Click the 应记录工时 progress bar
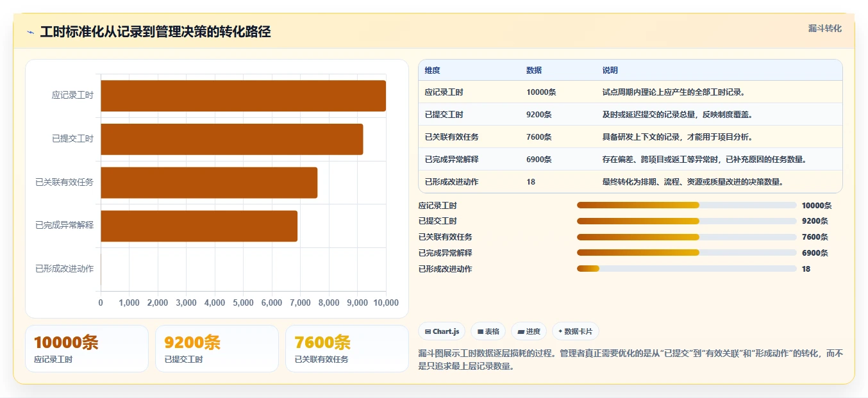Viewport: 868px width, 398px height. tap(687, 205)
